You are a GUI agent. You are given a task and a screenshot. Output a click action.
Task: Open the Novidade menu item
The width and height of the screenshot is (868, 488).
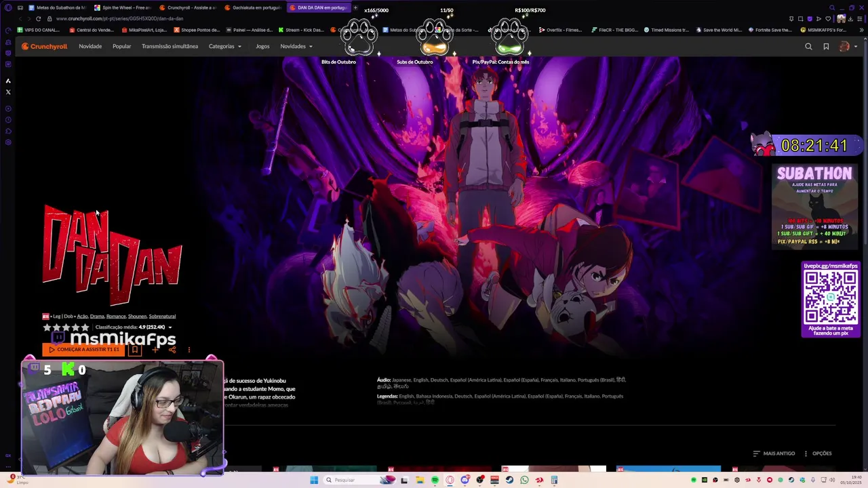pyautogui.click(x=90, y=46)
